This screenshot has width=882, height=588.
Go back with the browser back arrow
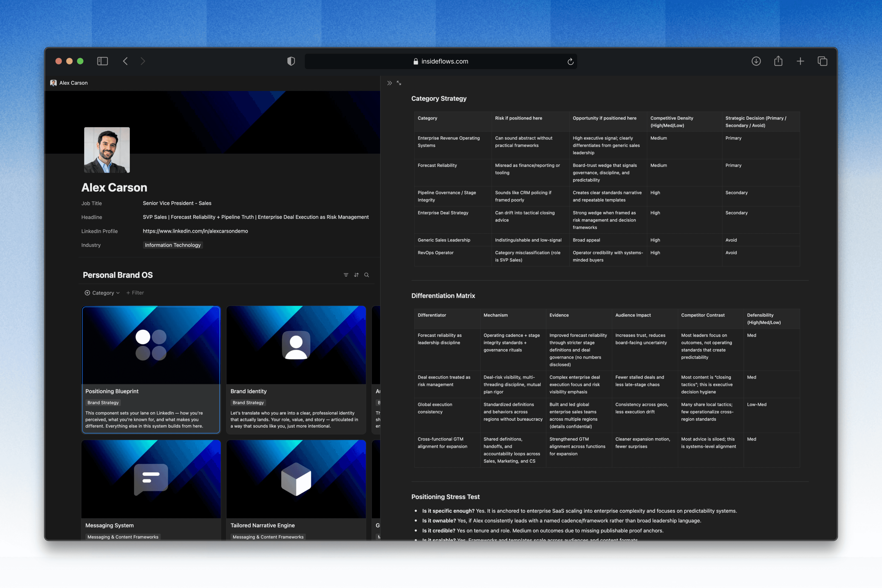(126, 61)
